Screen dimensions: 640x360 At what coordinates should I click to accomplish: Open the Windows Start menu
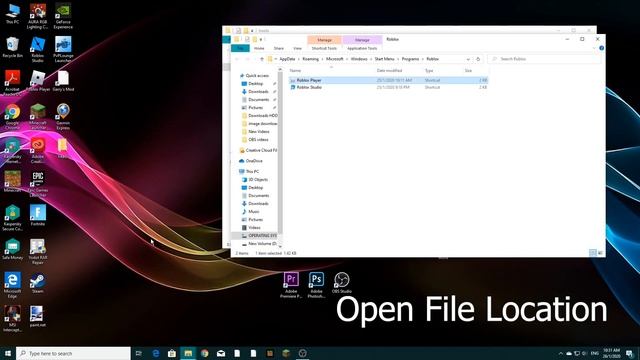click(7, 353)
